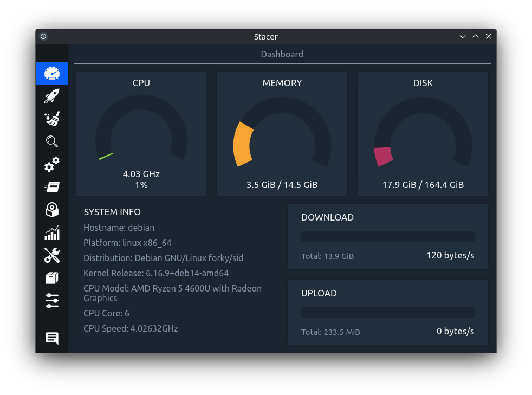Click the red Disk usage gauge
Image resolution: width=532 pixels, height=395 pixels.
(x=423, y=132)
